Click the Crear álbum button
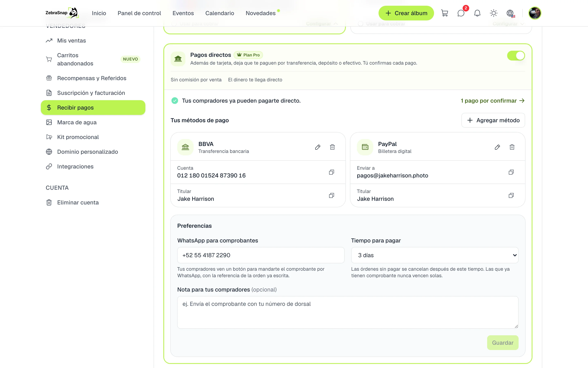This screenshot has height=368, width=588. [406, 13]
